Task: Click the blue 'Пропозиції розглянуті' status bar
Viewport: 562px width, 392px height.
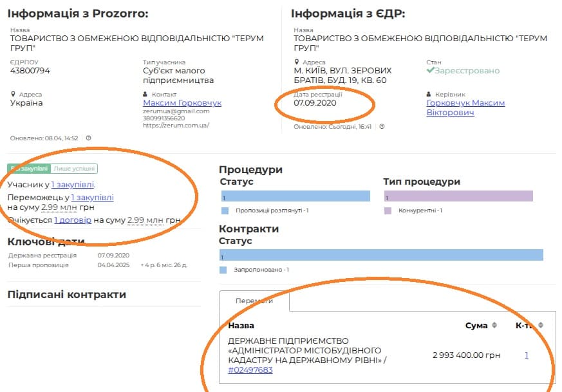Action: 295,196
